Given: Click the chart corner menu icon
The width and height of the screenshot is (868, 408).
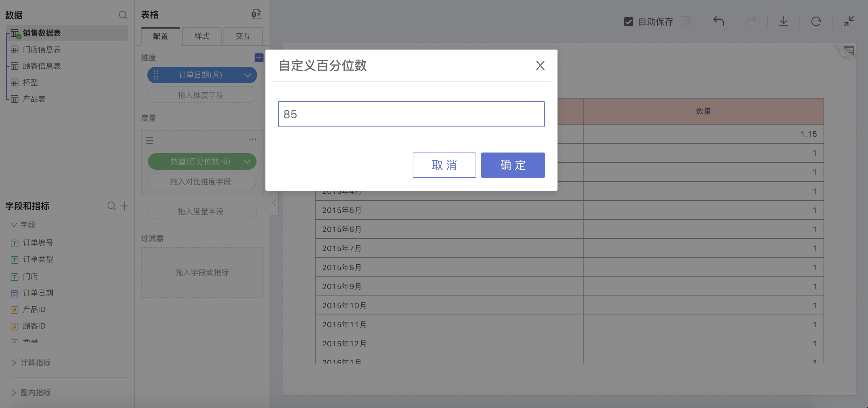Looking at the screenshot, I should tap(849, 51).
